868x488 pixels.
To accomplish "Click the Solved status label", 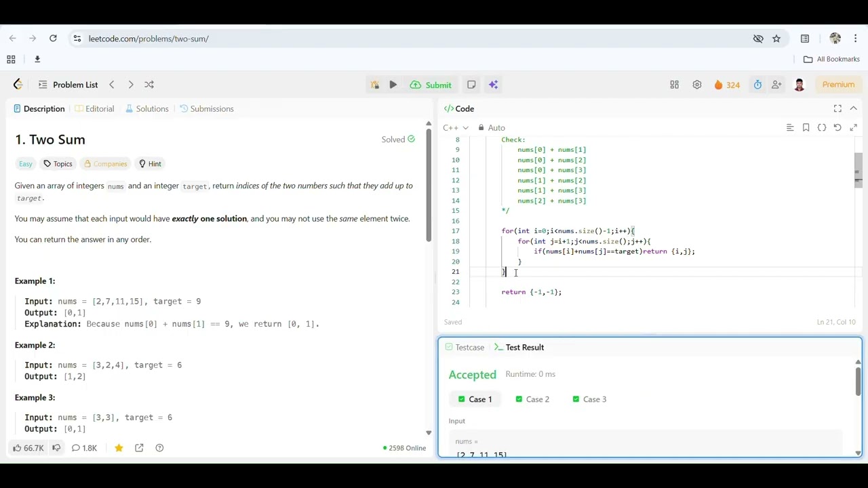I will pyautogui.click(x=398, y=140).
